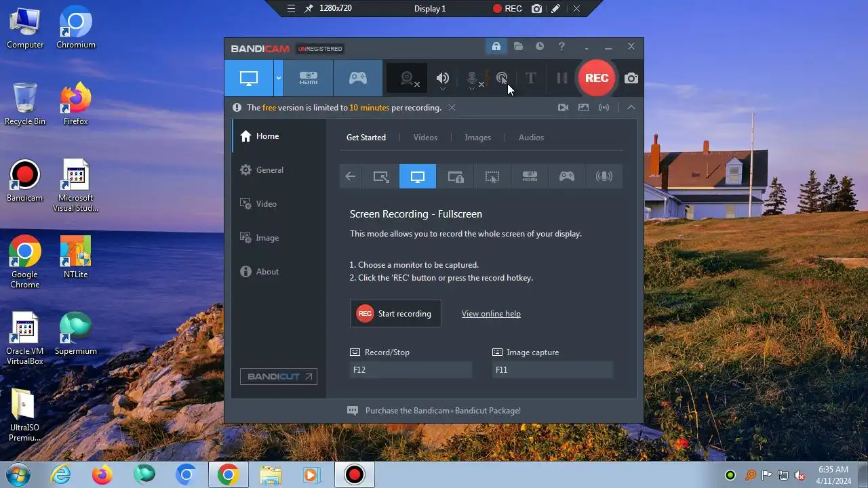Open the About section in sidebar

pos(279,272)
